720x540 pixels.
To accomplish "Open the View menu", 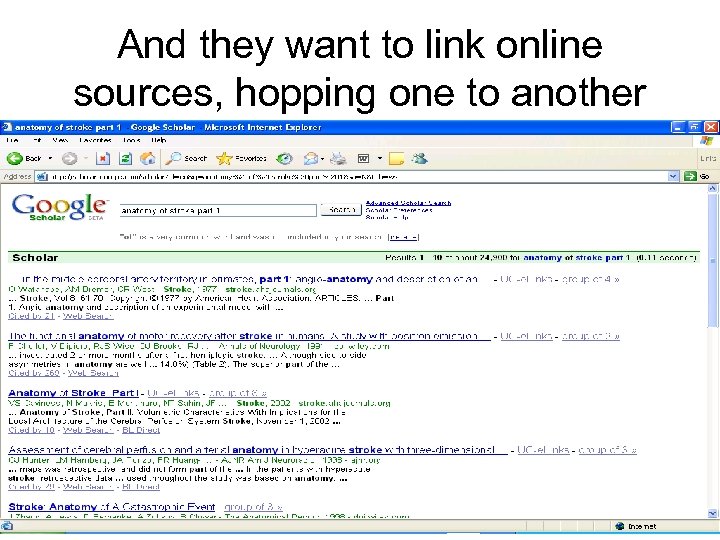I will pos(60,140).
